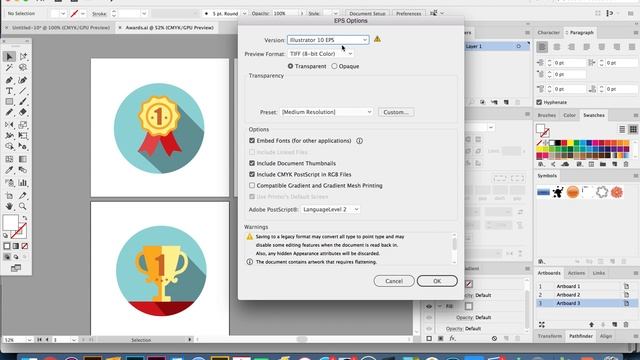Open brush definition 5 pt. Round dropdown
Screen dimensions: 640x360
point(244,13)
